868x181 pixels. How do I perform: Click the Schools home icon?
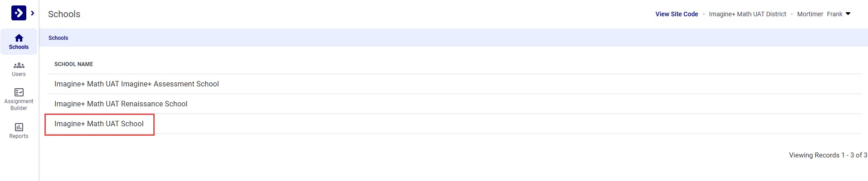coord(19,38)
